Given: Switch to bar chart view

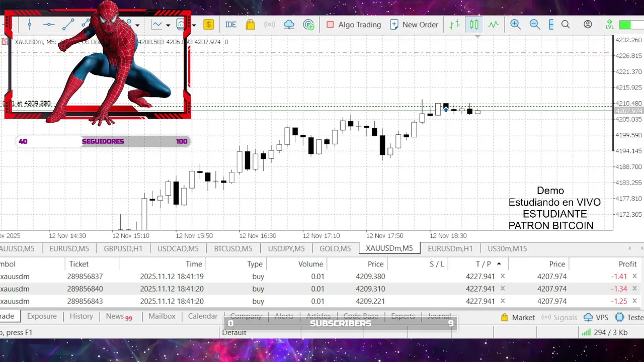Looking at the screenshot, I should click(x=455, y=24).
